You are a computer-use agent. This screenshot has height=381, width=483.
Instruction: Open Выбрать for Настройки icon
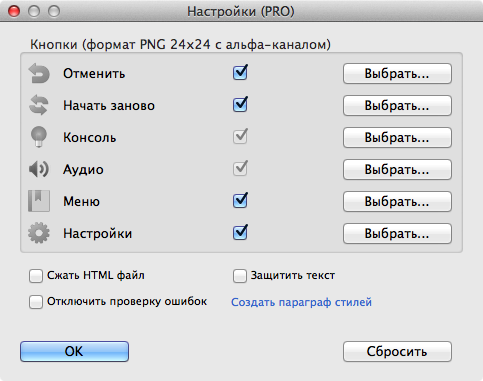(x=397, y=233)
